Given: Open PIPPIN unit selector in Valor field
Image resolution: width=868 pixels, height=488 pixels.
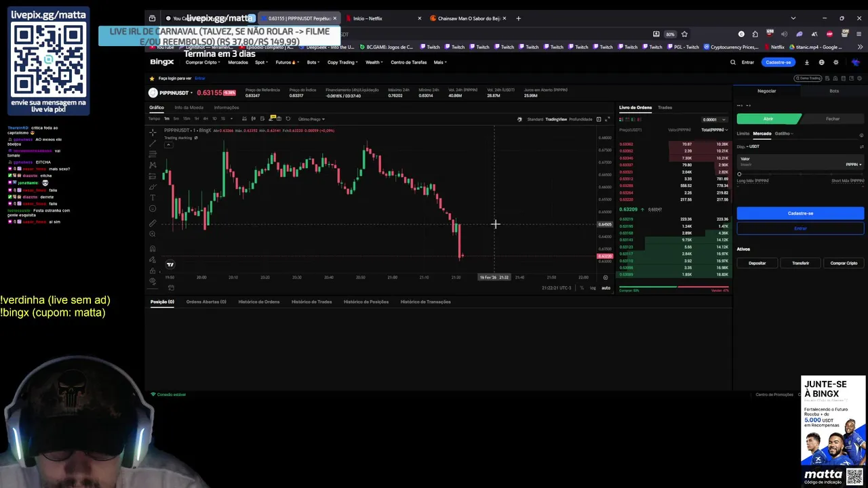Looking at the screenshot, I should tap(854, 164).
